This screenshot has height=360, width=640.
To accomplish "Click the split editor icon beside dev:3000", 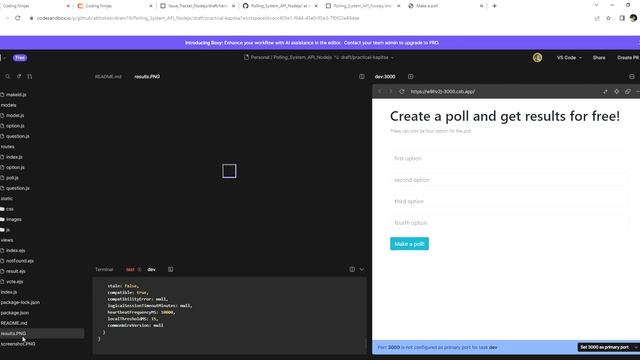I will point(362,76).
